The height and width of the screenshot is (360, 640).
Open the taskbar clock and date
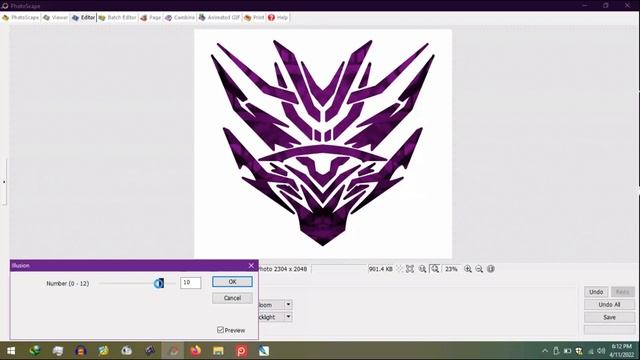pyautogui.click(x=623, y=351)
